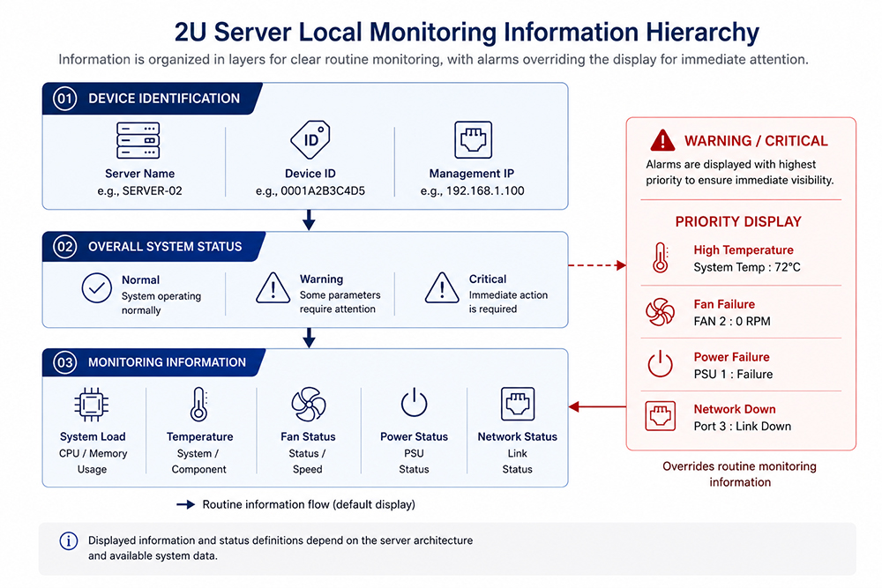Click the Routine information flow legend text
Image resolution: width=882 pixels, height=588 pixels.
click(x=309, y=505)
